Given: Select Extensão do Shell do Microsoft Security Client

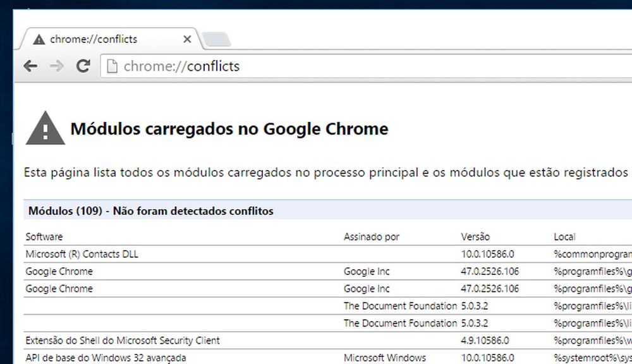Looking at the screenshot, I should [x=123, y=341].
